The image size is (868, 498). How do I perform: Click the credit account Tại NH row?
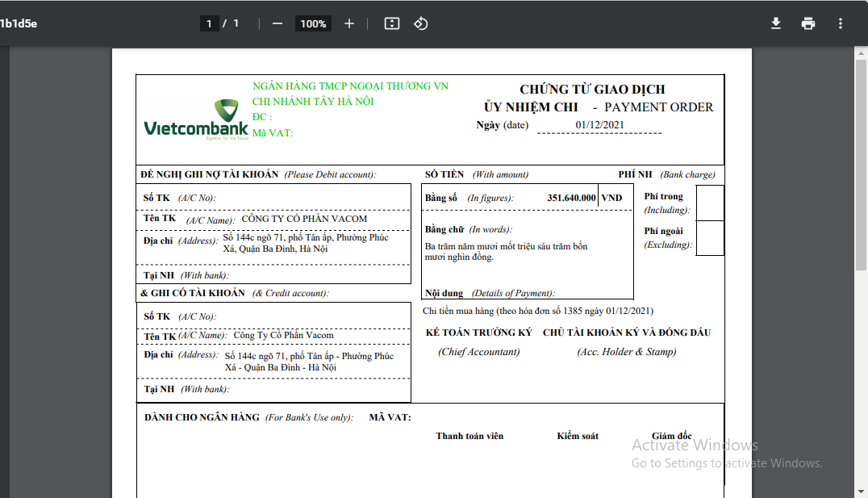click(x=274, y=389)
